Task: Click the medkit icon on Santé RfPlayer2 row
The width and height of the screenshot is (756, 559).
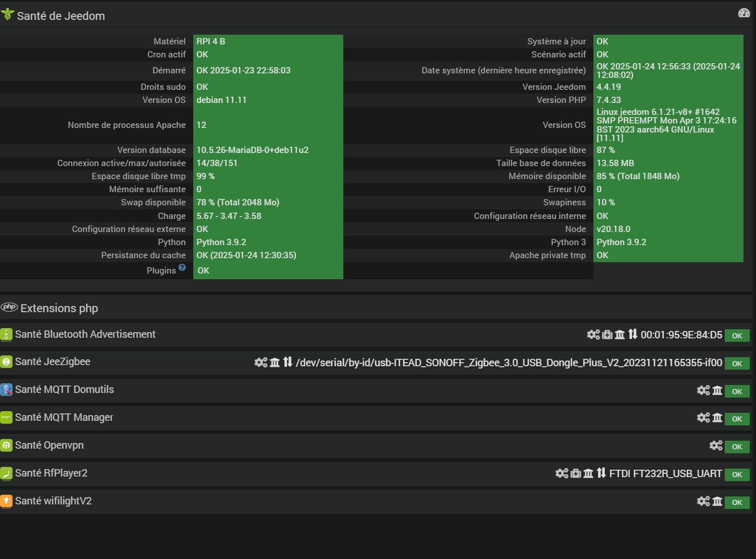Action: (576, 473)
